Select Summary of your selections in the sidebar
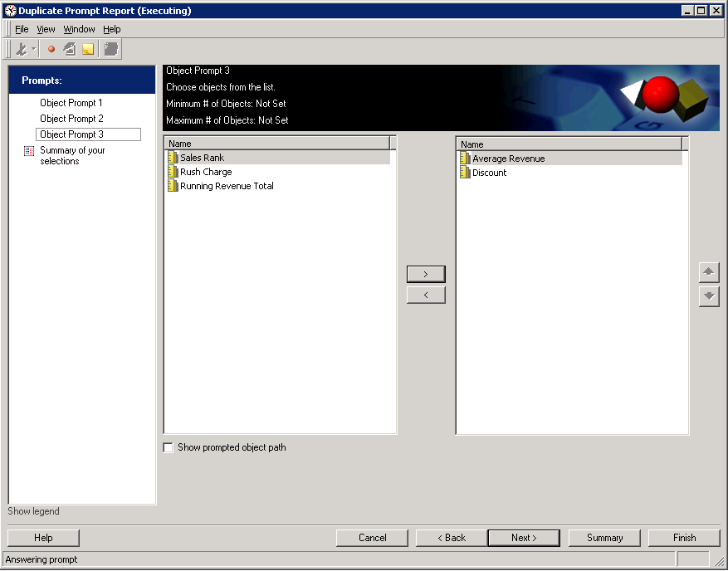The width and height of the screenshot is (728, 571). point(72,154)
